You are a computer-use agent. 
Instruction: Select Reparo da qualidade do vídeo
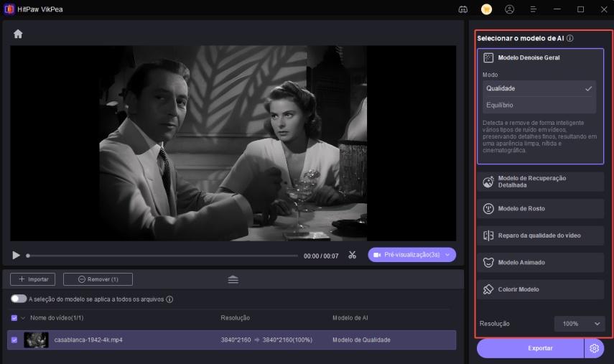tap(540, 235)
